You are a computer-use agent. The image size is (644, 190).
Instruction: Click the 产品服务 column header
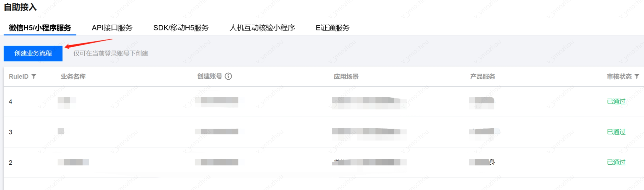pyautogui.click(x=482, y=76)
